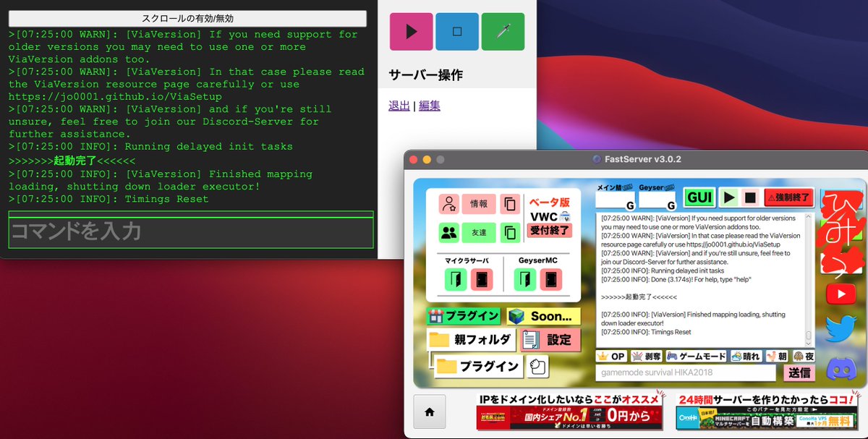Click the 'Timings Reset' line in FastServer log
The width and height of the screenshot is (868, 439).
pos(646,332)
